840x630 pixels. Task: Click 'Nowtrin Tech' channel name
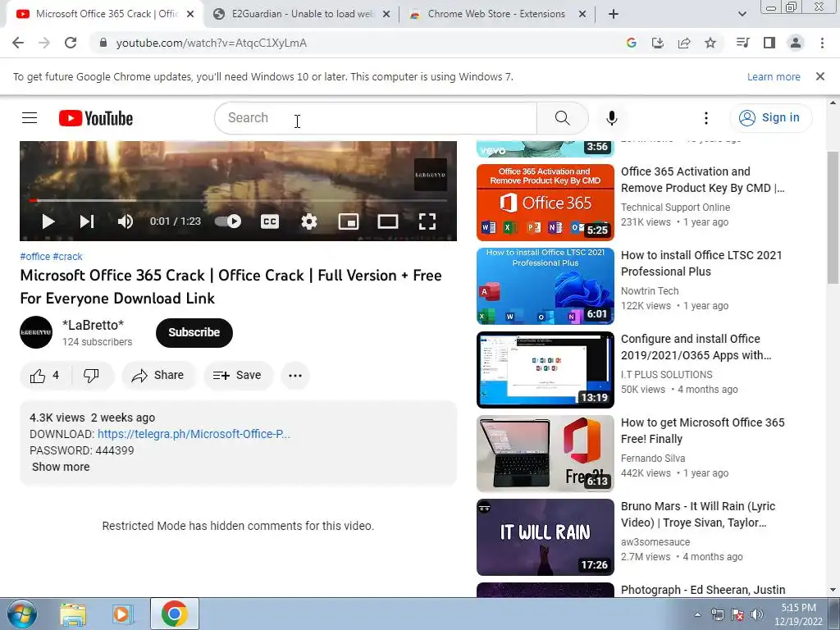click(x=650, y=291)
